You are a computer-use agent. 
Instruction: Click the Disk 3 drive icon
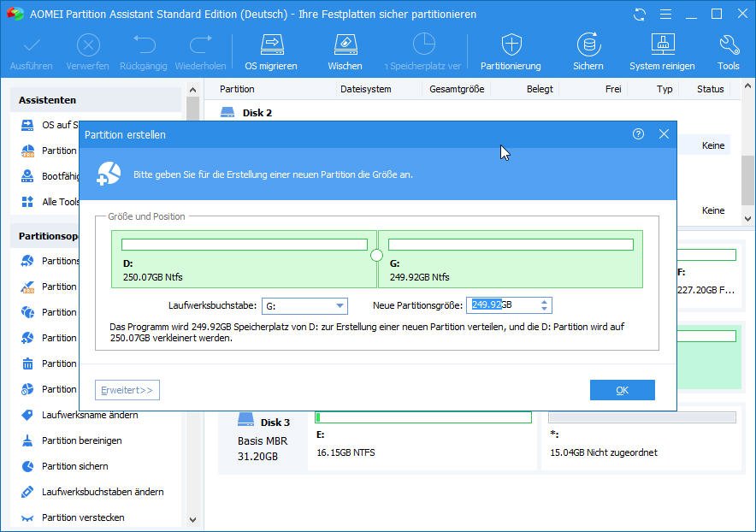[246, 418]
